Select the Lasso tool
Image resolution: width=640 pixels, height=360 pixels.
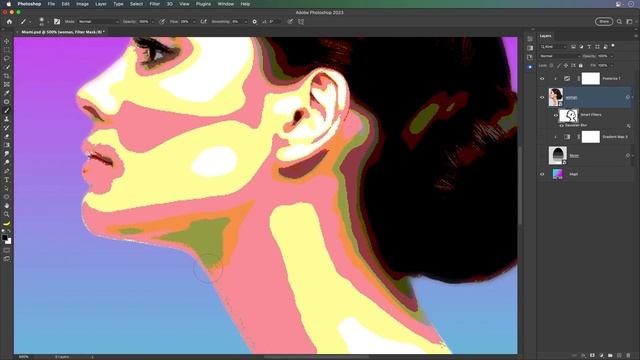7,58
